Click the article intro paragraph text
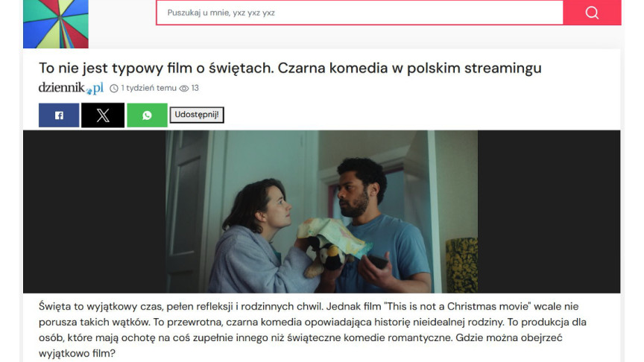This screenshot has width=644, height=362. tap(312, 329)
